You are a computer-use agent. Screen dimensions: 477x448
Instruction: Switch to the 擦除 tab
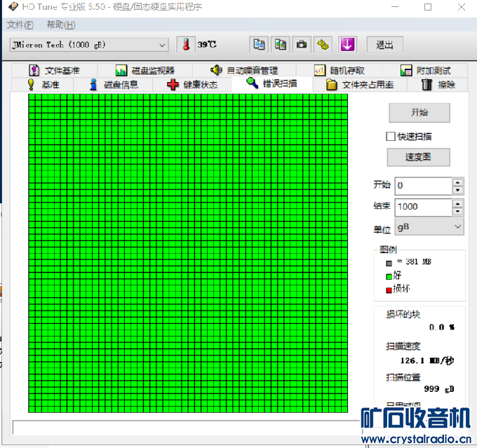coord(438,85)
